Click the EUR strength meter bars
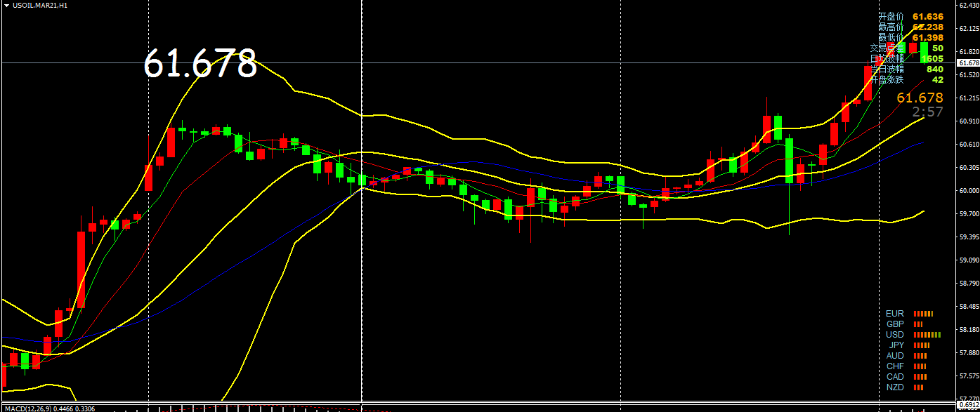This screenshot has width=980, height=412. click(x=923, y=314)
